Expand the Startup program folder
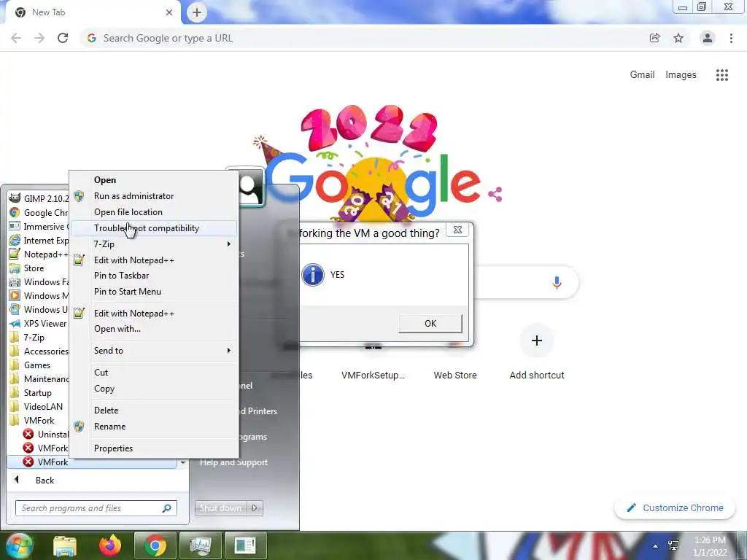 pyautogui.click(x=39, y=393)
